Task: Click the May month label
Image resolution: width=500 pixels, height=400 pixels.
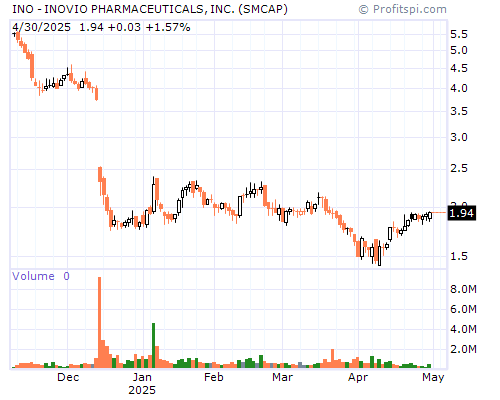Action: pyautogui.click(x=433, y=377)
